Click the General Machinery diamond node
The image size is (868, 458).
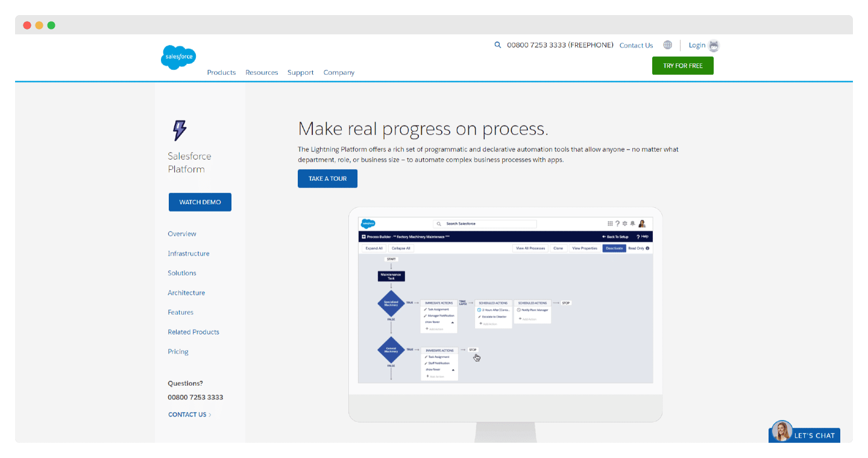(x=391, y=350)
